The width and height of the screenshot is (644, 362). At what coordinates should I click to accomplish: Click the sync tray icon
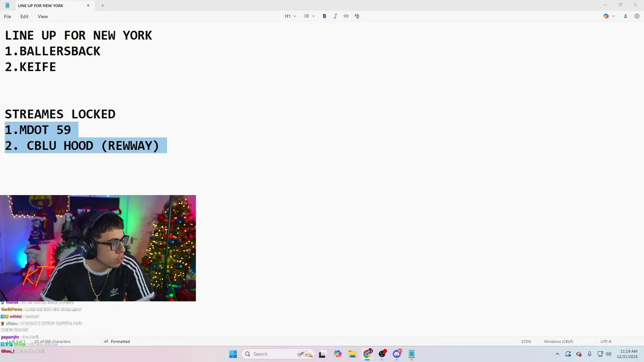568,354
